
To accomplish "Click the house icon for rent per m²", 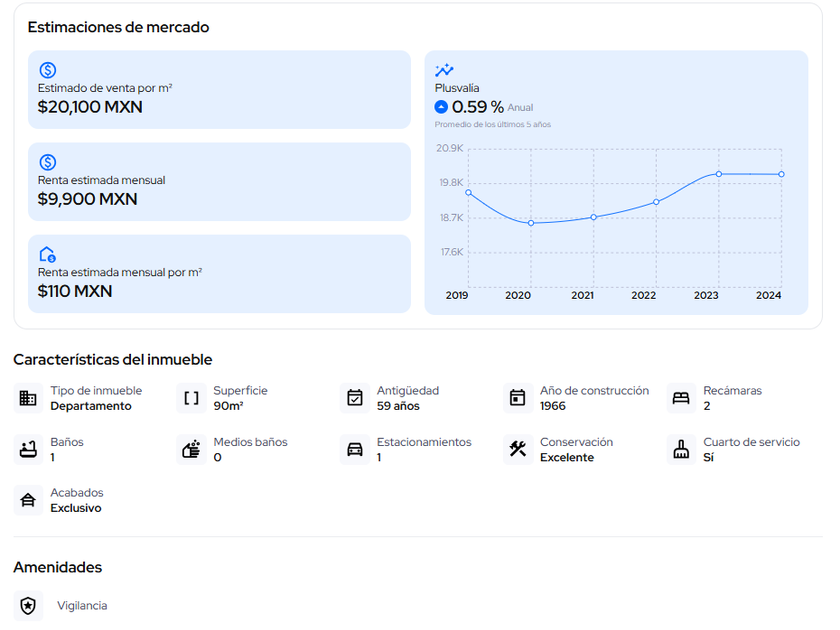I will 47,254.
